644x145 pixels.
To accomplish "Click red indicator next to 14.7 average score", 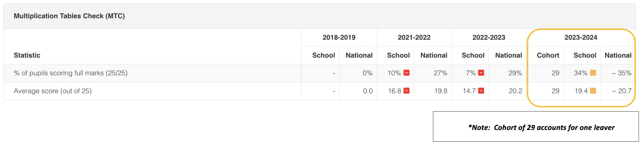I will click(x=481, y=91).
